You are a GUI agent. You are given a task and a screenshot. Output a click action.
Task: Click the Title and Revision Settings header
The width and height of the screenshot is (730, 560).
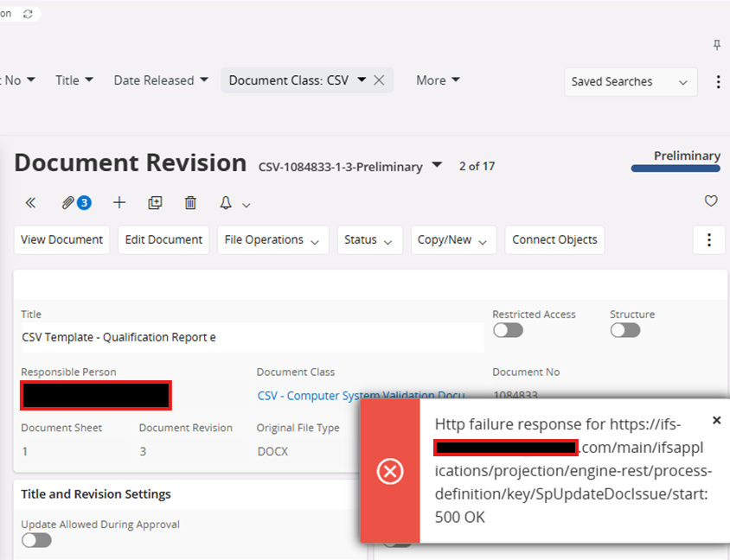pos(96,494)
